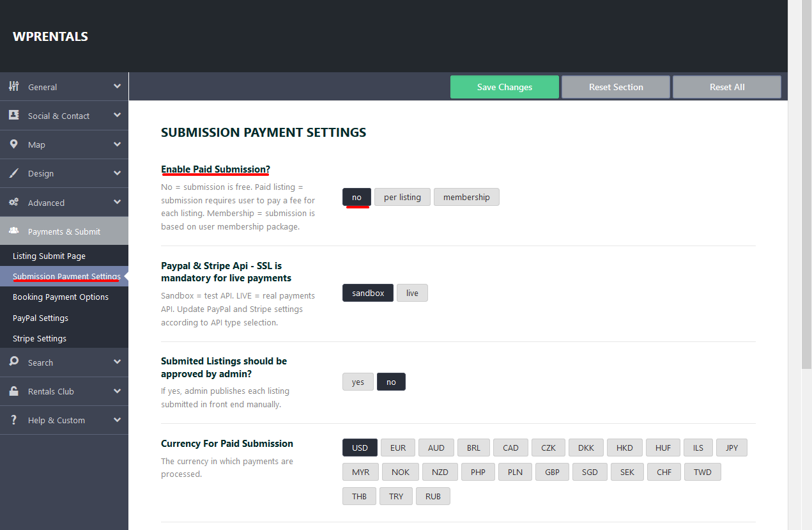Select NZD currency
Viewport: 812px width, 530px height.
440,472
